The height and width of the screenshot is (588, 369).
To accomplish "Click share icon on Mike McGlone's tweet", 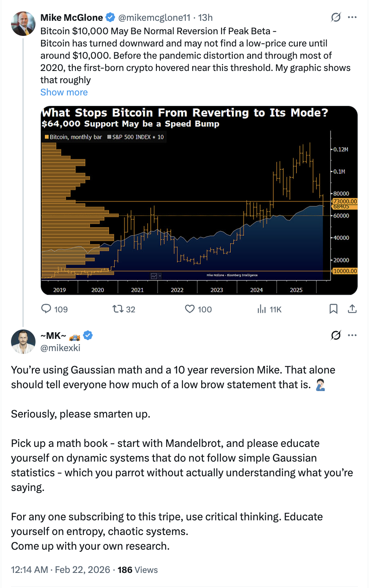I will pyautogui.click(x=352, y=309).
